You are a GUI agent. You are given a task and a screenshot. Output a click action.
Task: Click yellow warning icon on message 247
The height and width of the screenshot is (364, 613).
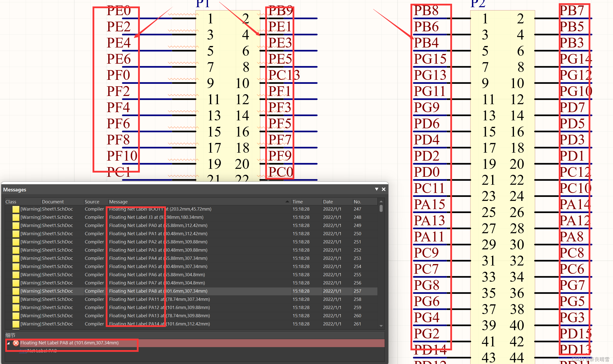point(16,209)
